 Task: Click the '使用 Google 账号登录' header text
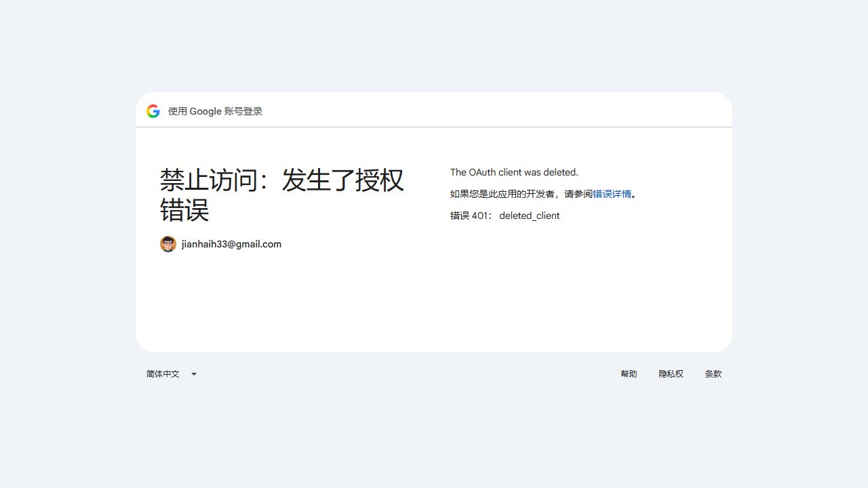(215, 111)
